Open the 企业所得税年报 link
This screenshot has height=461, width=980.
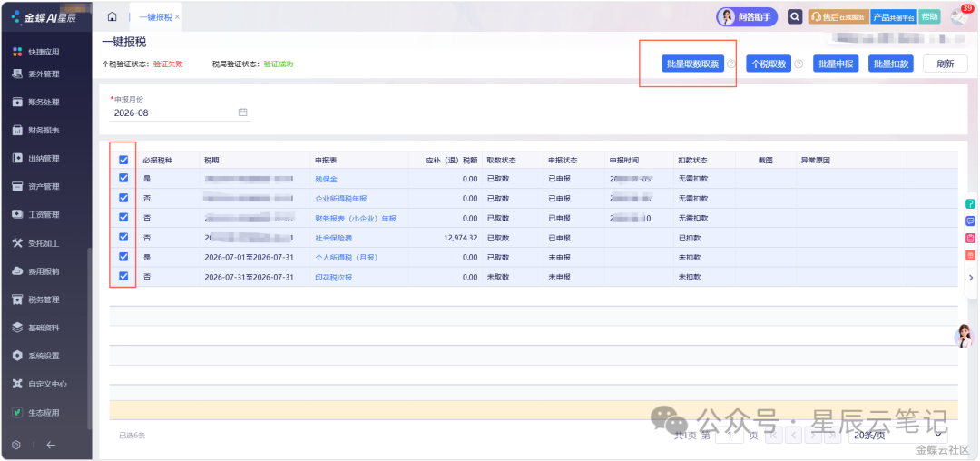(x=341, y=199)
